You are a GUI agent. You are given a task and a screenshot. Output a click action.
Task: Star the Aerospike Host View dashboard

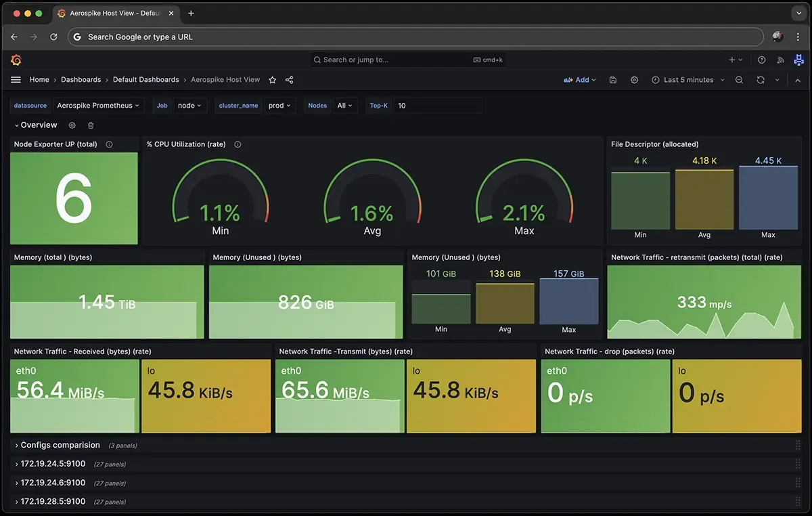click(272, 80)
